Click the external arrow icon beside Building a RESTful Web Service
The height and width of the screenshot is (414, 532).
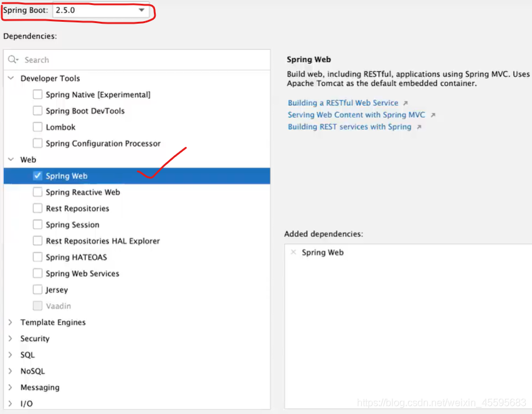405,103
